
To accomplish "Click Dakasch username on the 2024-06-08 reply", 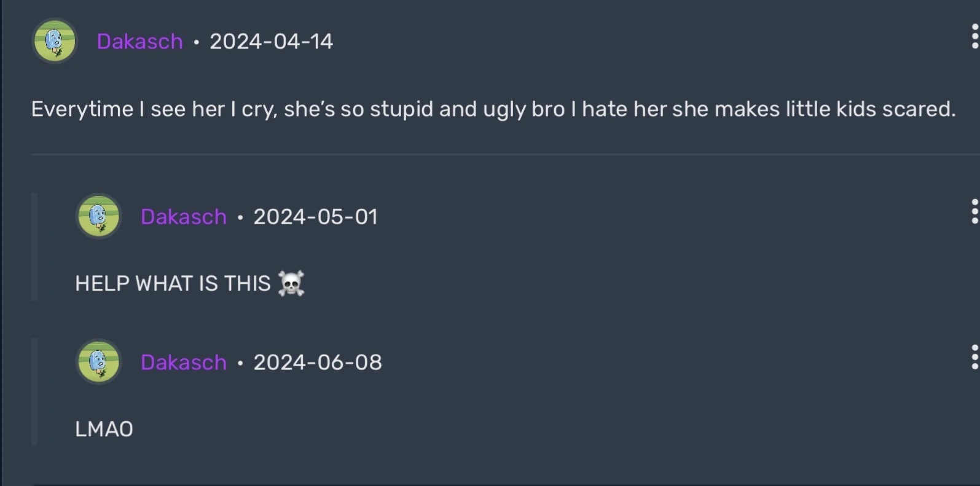I will 184,363.
